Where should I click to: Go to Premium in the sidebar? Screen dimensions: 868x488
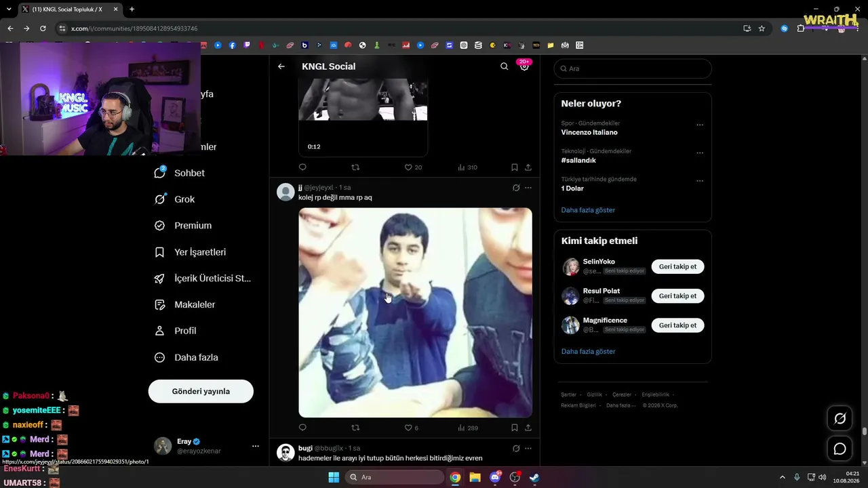click(183, 226)
